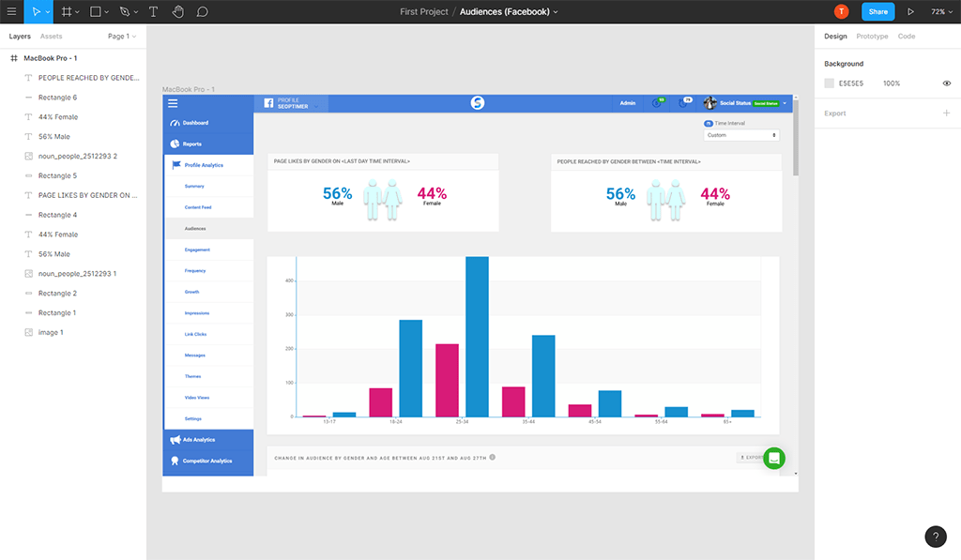Activate the Hand tool
This screenshot has height=560, width=961.
pyautogui.click(x=177, y=11)
